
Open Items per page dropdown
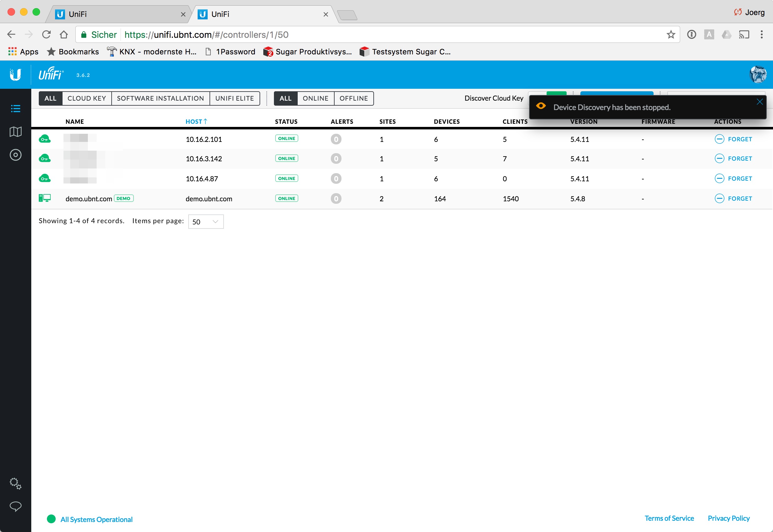[x=206, y=222]
